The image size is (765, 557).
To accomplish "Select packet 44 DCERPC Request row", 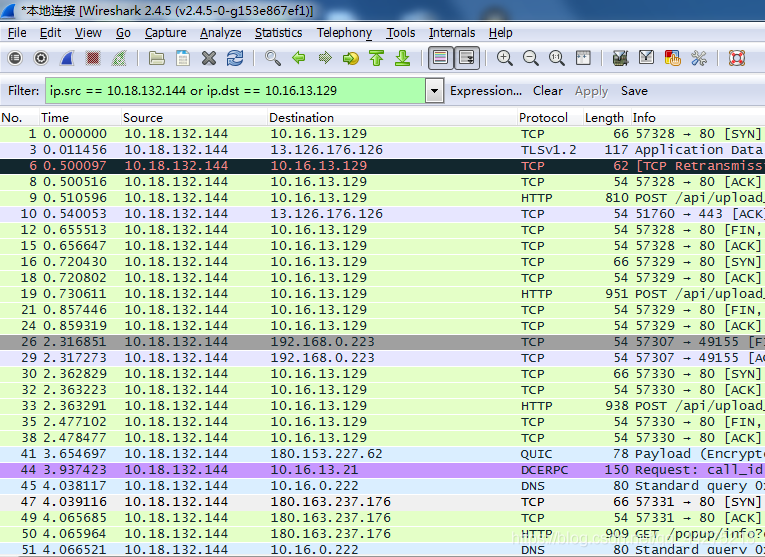I will point(382,470).
